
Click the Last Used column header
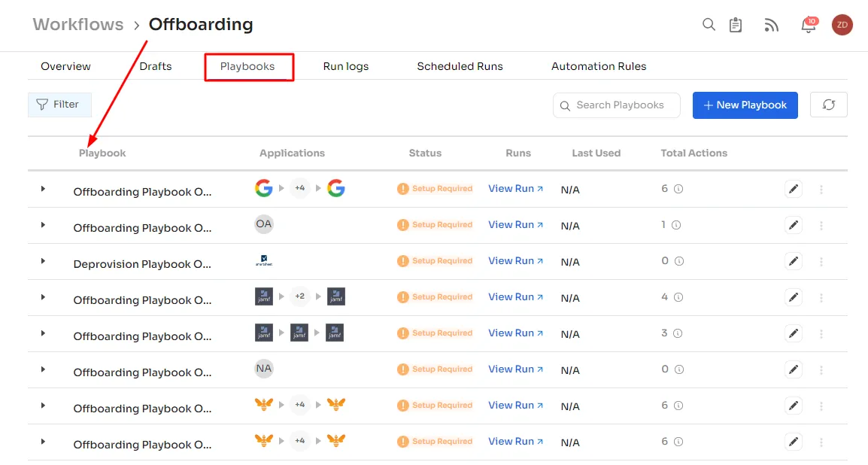click(x=596, y=153)
